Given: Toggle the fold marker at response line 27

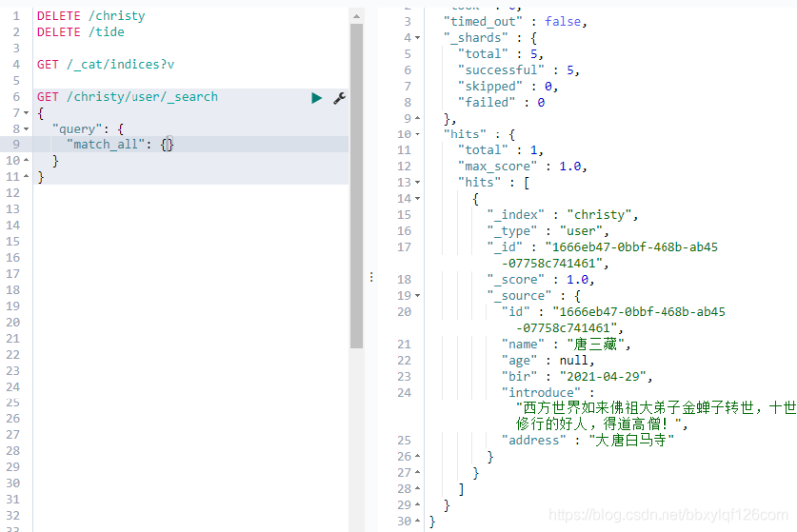Looking at the screenshot, I should coord(417,472).
